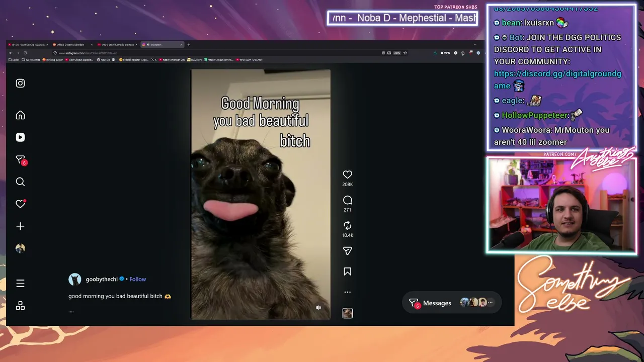This screenshot has width=644, height=362.
Task: Open the reel's audio thumbnail
Action: (347, 313)
